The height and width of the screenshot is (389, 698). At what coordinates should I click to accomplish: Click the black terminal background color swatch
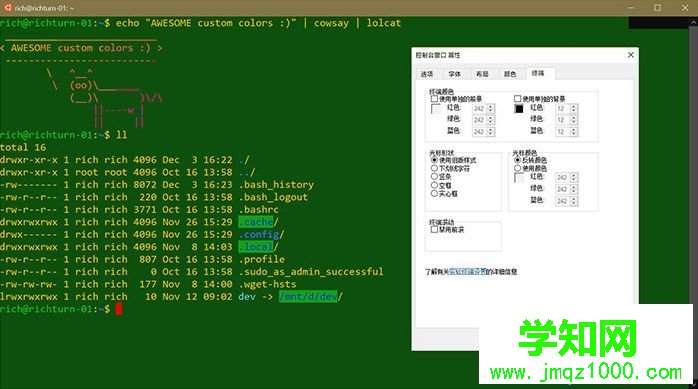pyautogui.click(x=519, y=109)
